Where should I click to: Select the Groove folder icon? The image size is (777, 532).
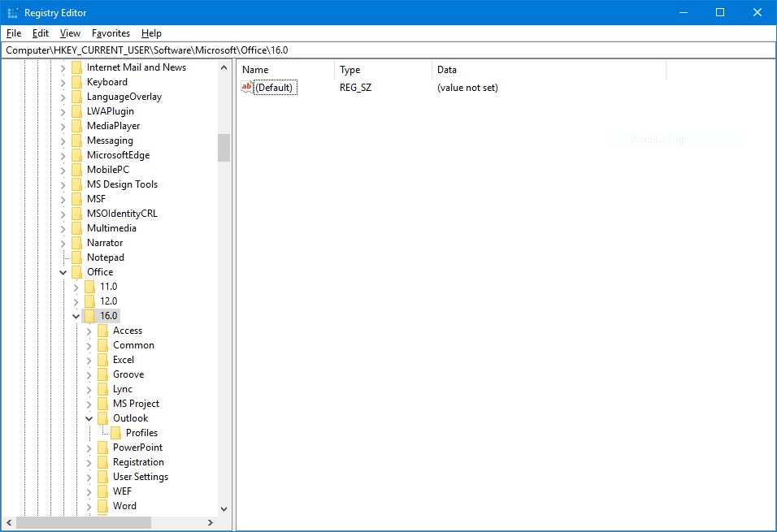point(102,374)
